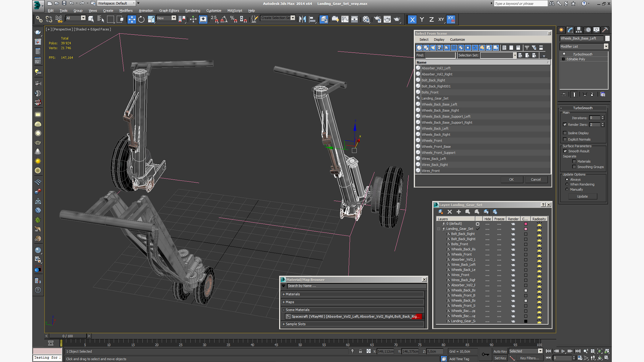Open the Hierarchy command panel tab
This screenshot has height=362, width=644.
[x=579, y=30]
